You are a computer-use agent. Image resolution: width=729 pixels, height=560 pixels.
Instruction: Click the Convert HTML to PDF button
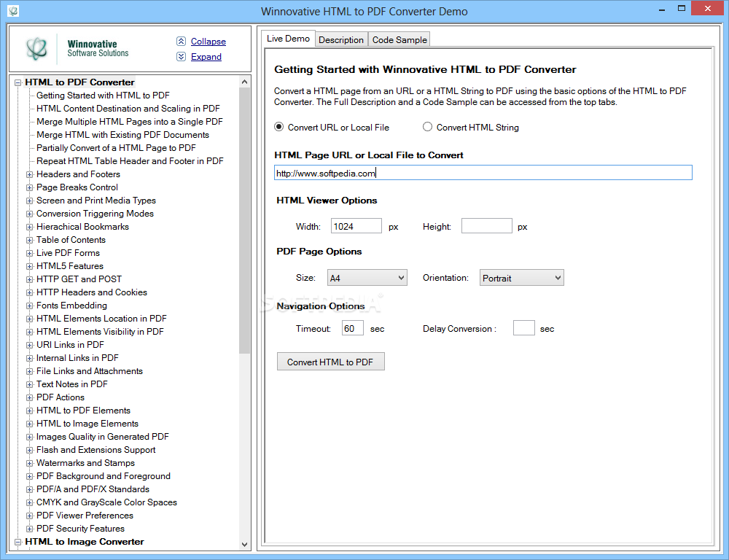coord(330,362)
